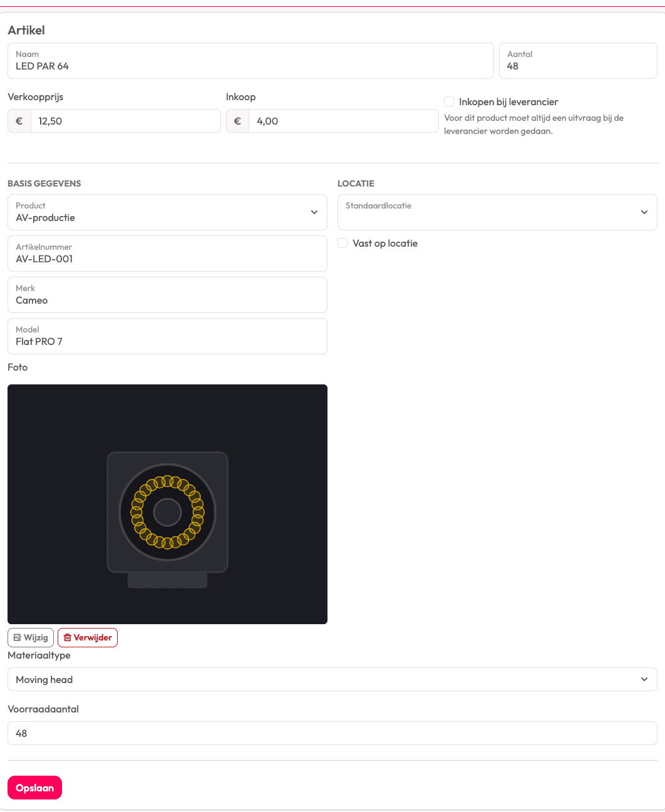Image resolution: width=665 pixels, height=812 pixels.
Task: Change the photo via Wijzig
Action: pos(31,637)
